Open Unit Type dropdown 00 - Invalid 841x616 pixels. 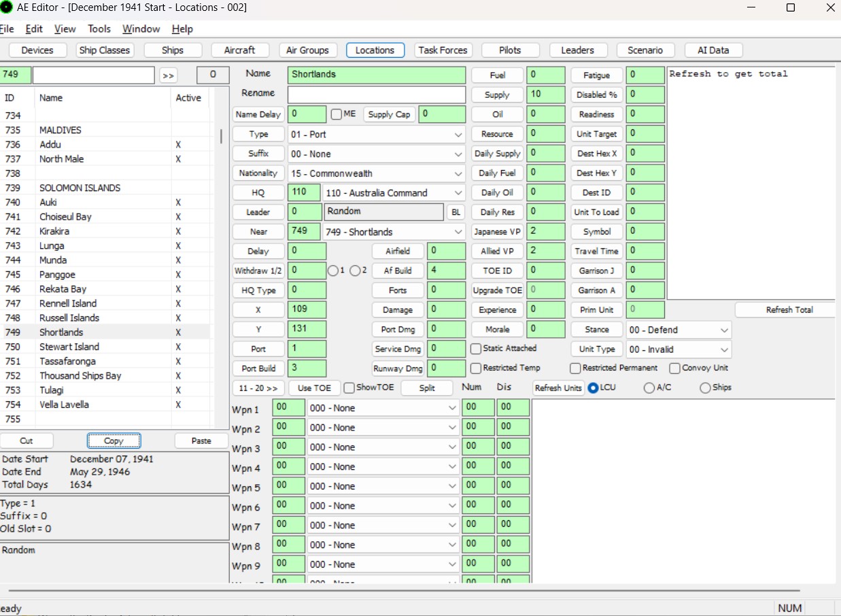(679, 349)
